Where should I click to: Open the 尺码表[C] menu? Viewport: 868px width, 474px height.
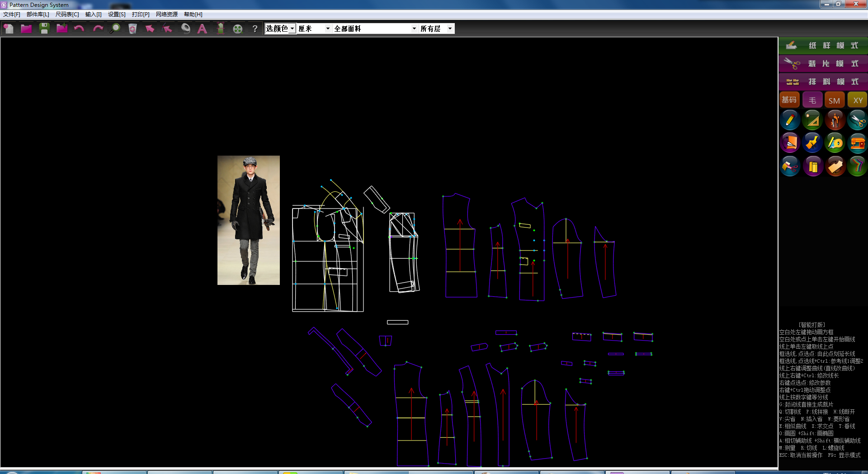(67, 14)
